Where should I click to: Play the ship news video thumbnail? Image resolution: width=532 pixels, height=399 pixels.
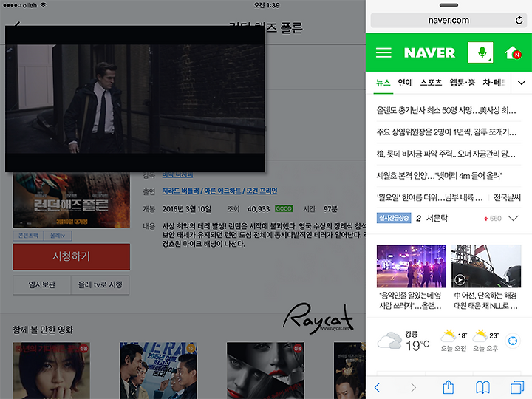tap(486, 266)
